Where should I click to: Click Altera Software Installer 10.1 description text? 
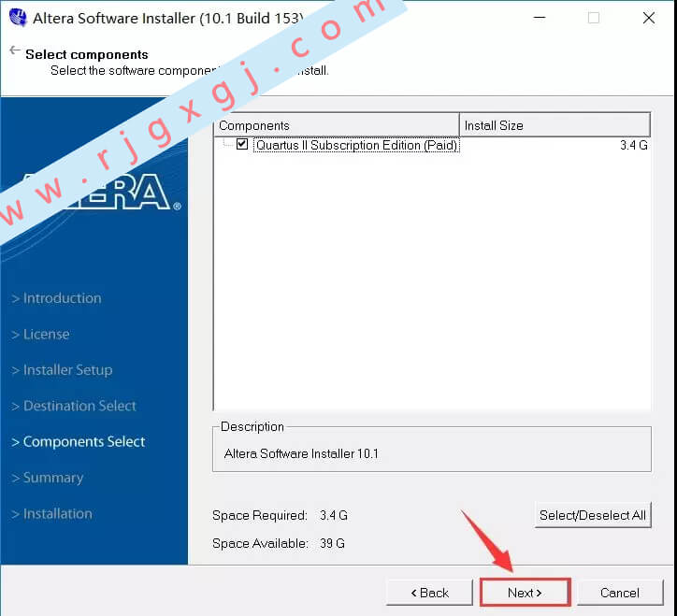301,453
